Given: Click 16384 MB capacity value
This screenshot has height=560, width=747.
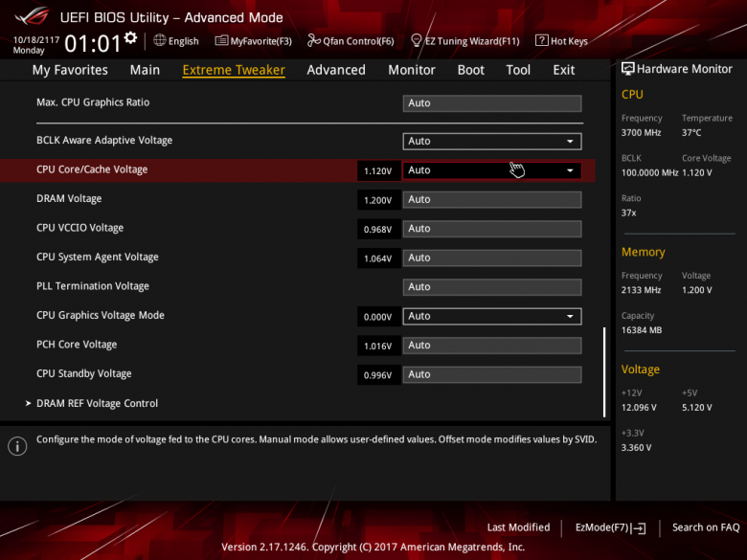Looking at the screenshot, I should [642, 329].
